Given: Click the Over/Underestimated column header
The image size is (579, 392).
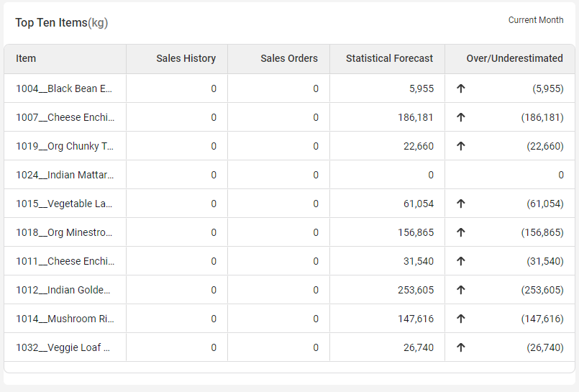Looking at the screenshot, I should point(514,58).
